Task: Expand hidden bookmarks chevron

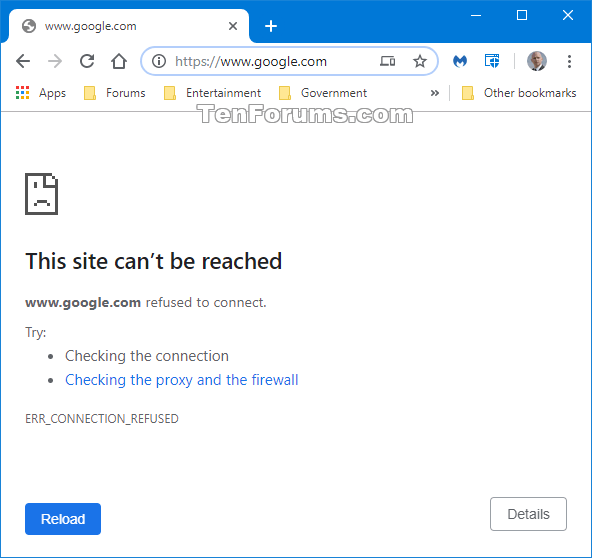Action: click(x=435, y=93)
